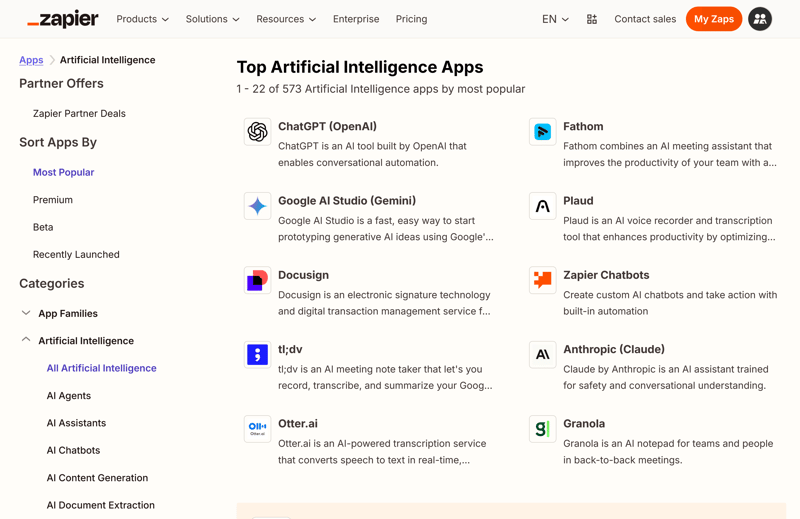
Task: Open the Google AI Studio Gemini icon
Action: point(257,206)
